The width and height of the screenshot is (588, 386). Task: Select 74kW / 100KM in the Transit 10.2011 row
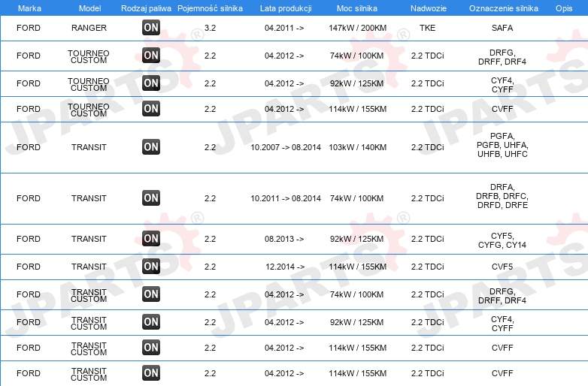coord(356,198)
